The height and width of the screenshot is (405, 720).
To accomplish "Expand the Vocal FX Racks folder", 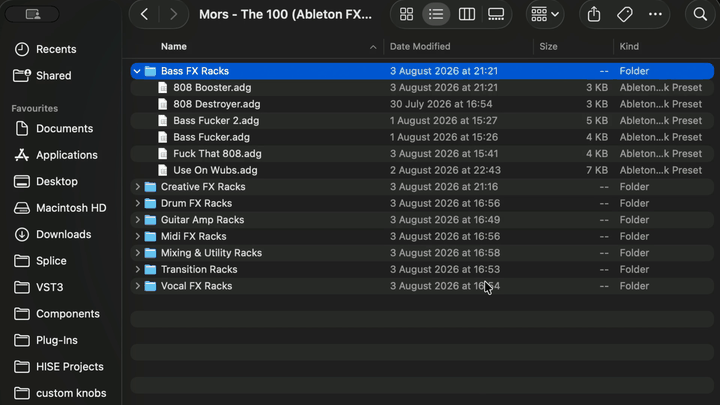I will 137,286.
